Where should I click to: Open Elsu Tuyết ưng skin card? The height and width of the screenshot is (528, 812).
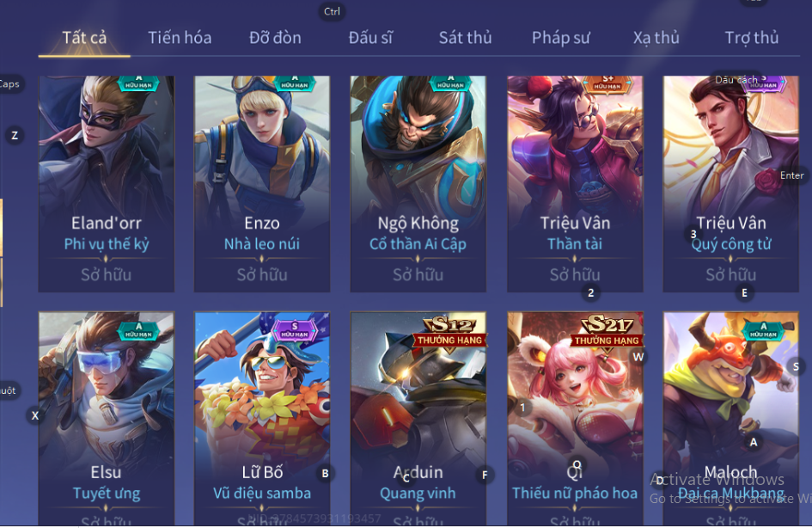(107, 419)
